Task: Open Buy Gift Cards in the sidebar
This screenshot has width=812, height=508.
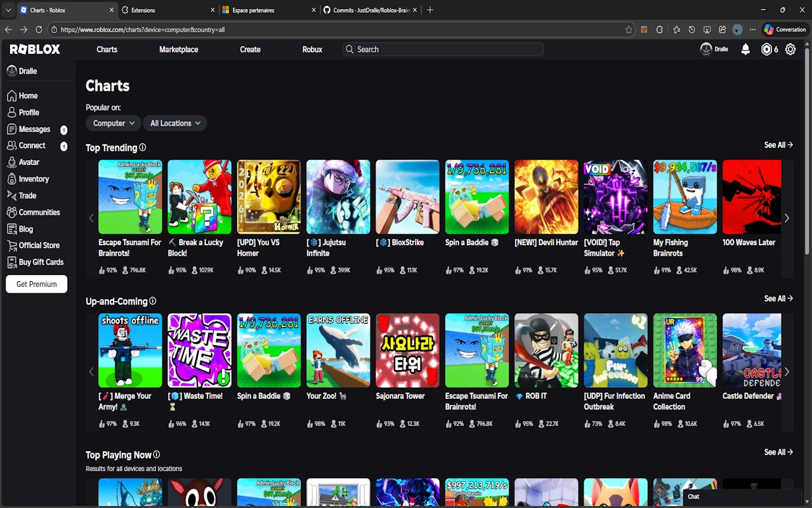Action: coord(35,262)
